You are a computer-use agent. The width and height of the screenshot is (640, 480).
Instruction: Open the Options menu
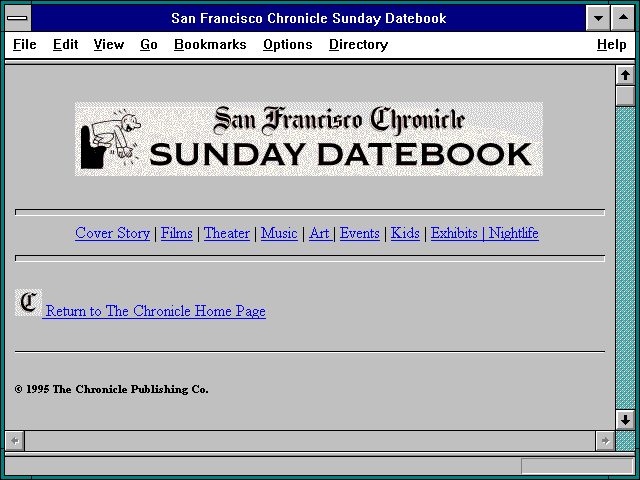[288, 44]
